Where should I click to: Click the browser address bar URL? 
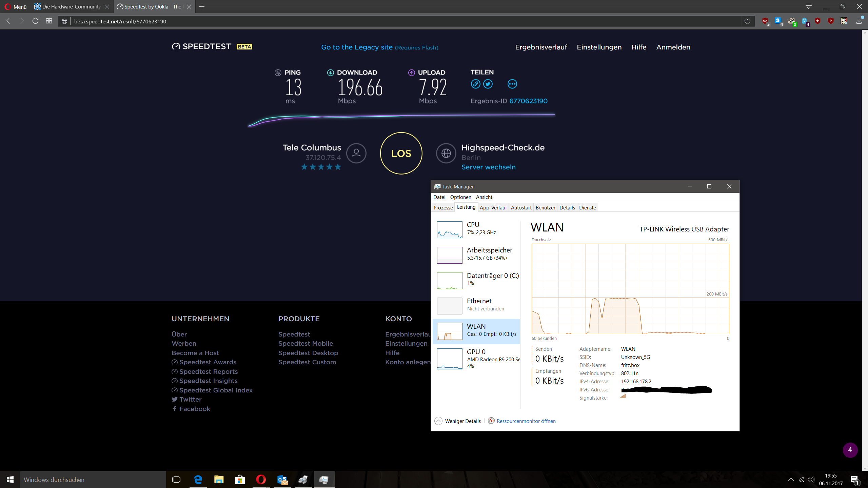click(120, 21)
